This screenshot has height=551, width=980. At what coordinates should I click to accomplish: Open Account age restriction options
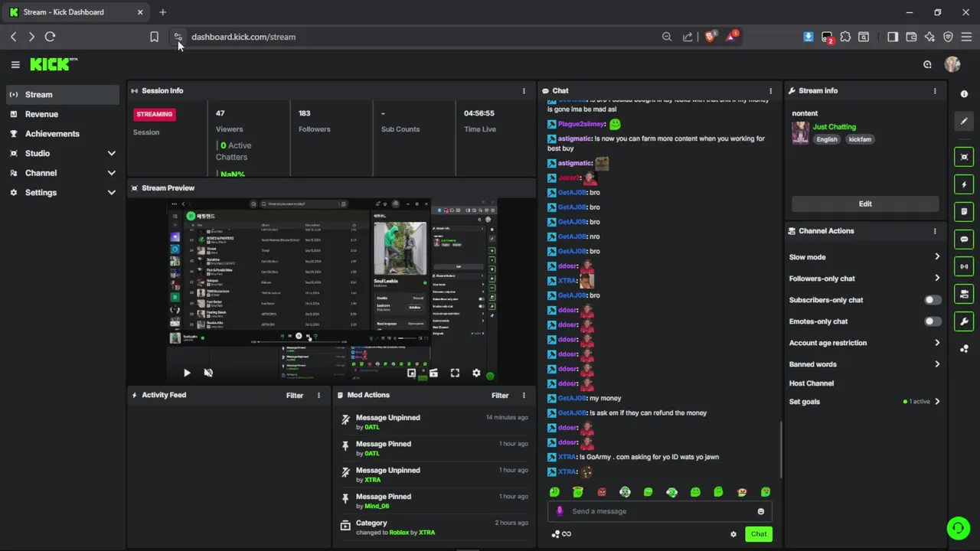(864, 343)
